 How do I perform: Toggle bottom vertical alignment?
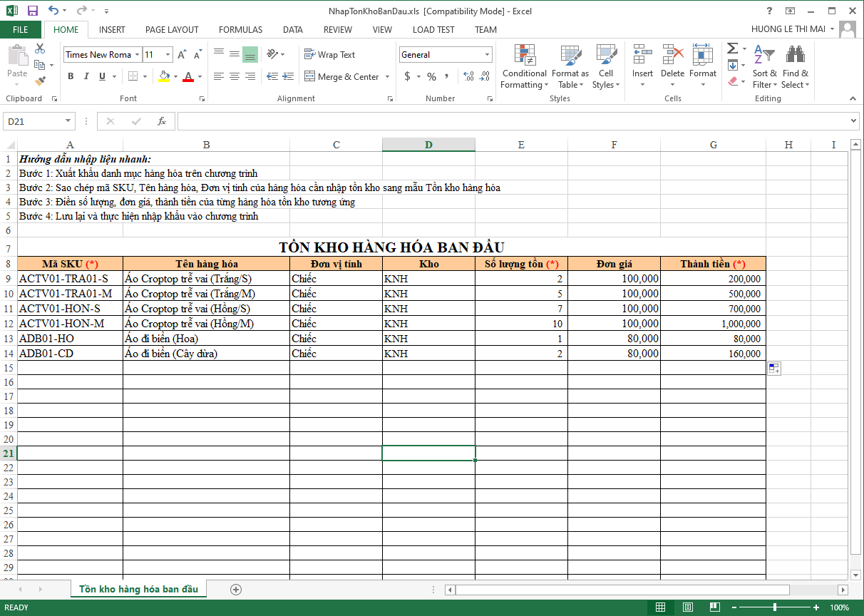250,54
